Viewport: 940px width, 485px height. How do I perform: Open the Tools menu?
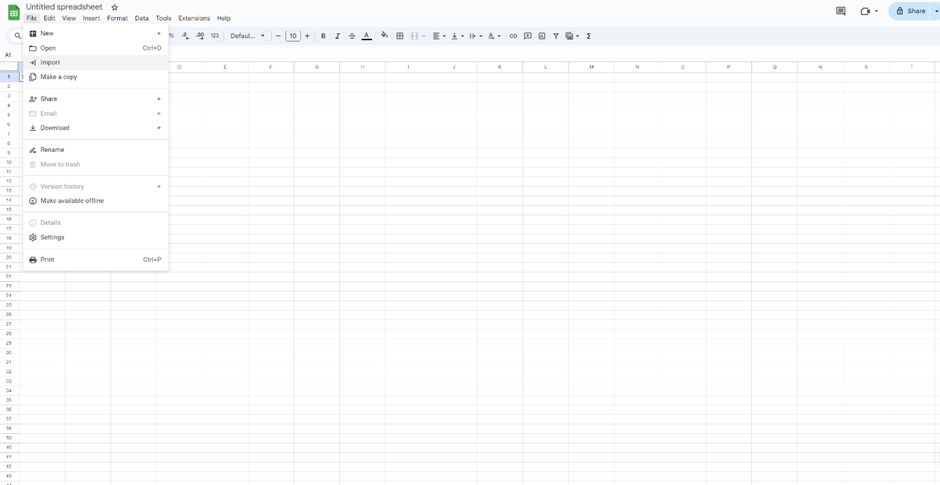163,19
